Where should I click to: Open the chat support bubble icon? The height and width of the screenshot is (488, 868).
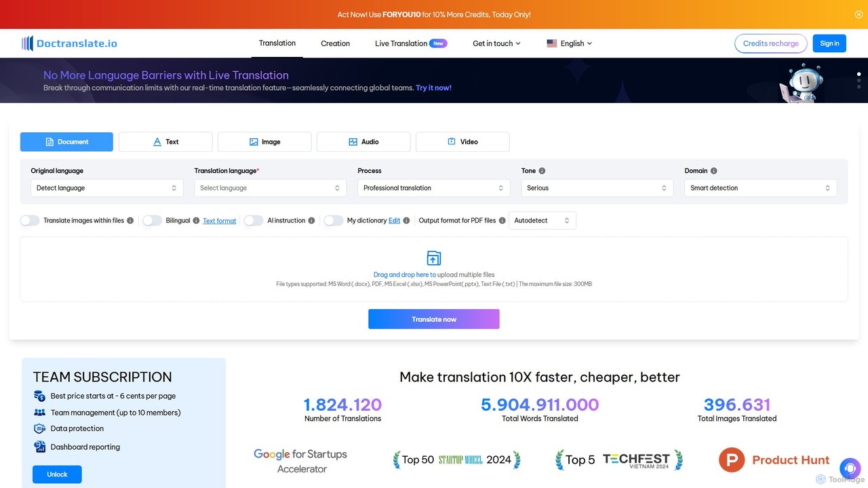(850, 468)
